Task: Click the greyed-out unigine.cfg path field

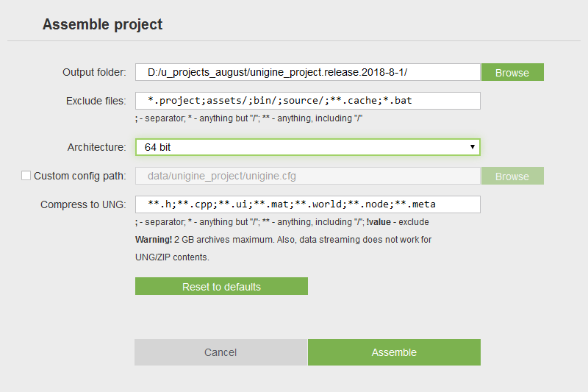Action: (x=307, y=176)
